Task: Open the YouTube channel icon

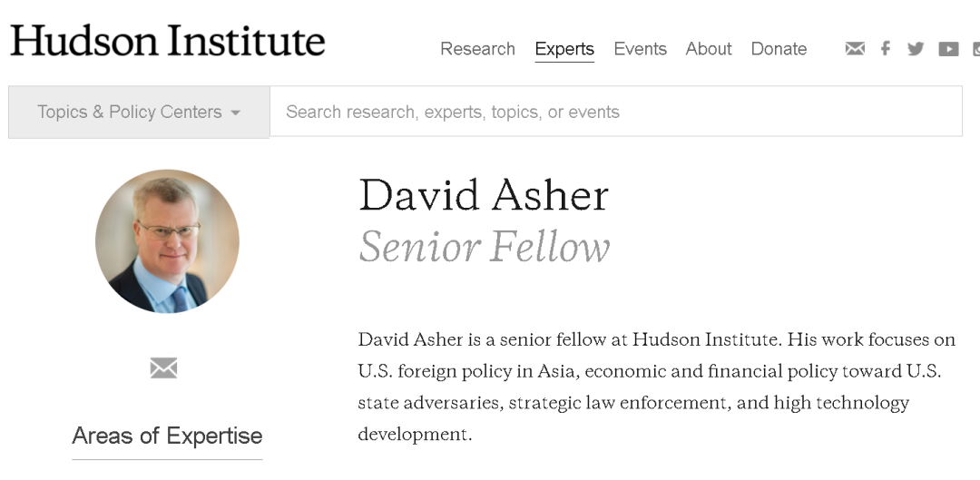Action: coord(948,49)
